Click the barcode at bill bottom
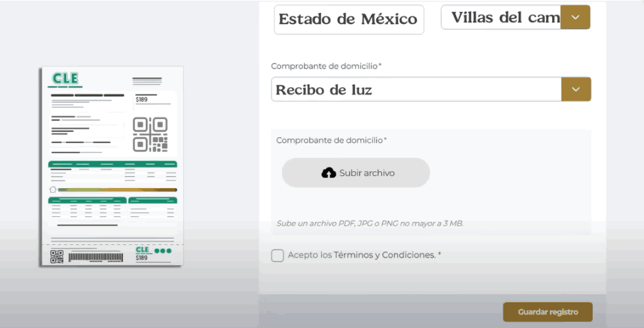The height and width of the screenshot is (328, 644). coord(95,257)
